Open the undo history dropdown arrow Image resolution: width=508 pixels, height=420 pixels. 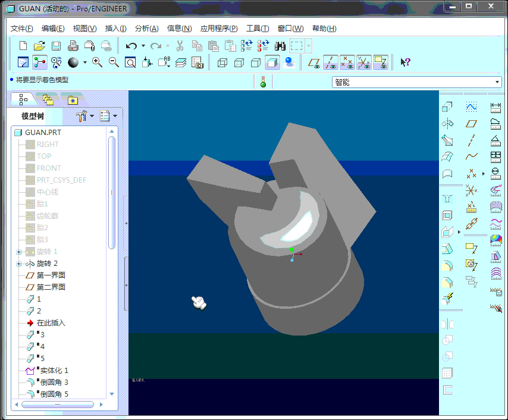(x=143, y=46)
